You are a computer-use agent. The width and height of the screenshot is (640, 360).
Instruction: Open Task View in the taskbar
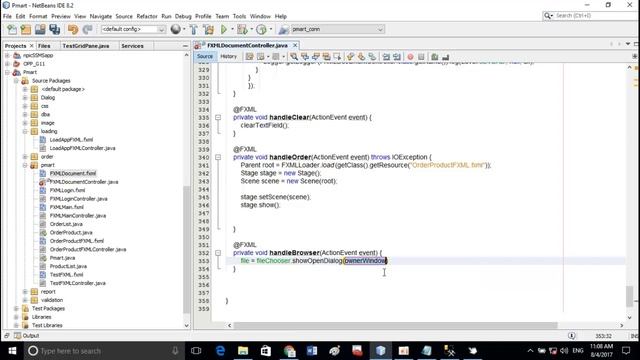pyautogui.click(x=196, y=351)
